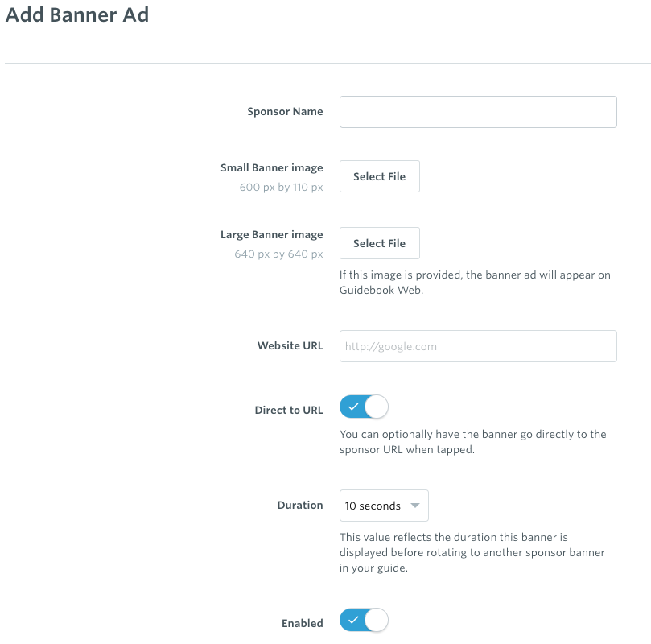Click the Sponsor Name label
This screenshot has height=644, width=651.
coord(285,111)
